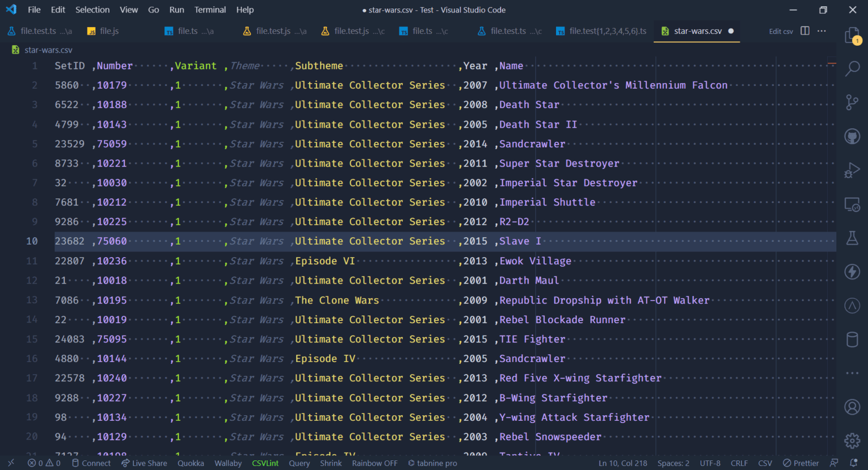Open the Remote Explorer sidebar

(852, 204)
